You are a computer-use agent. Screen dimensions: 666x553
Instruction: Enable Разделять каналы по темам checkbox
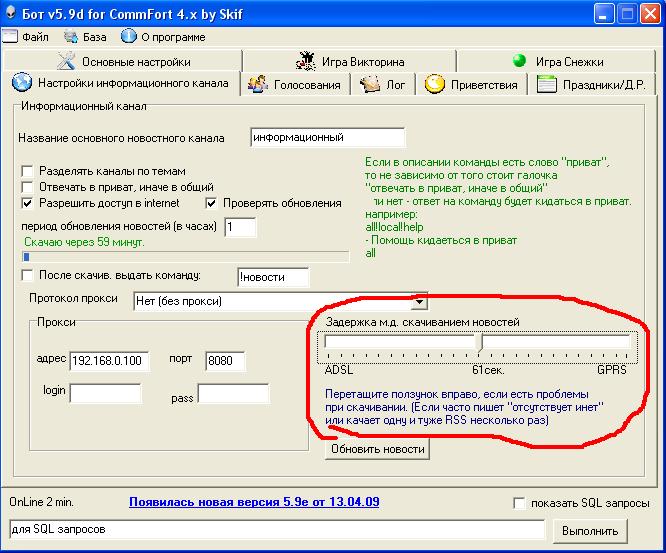(28, 171)
